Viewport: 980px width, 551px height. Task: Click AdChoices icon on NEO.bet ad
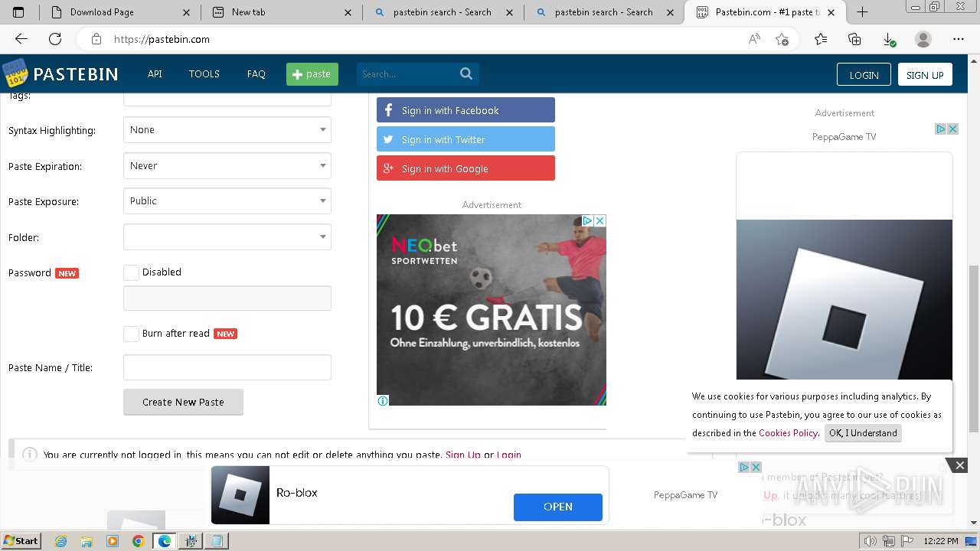[x=588, y=220]
